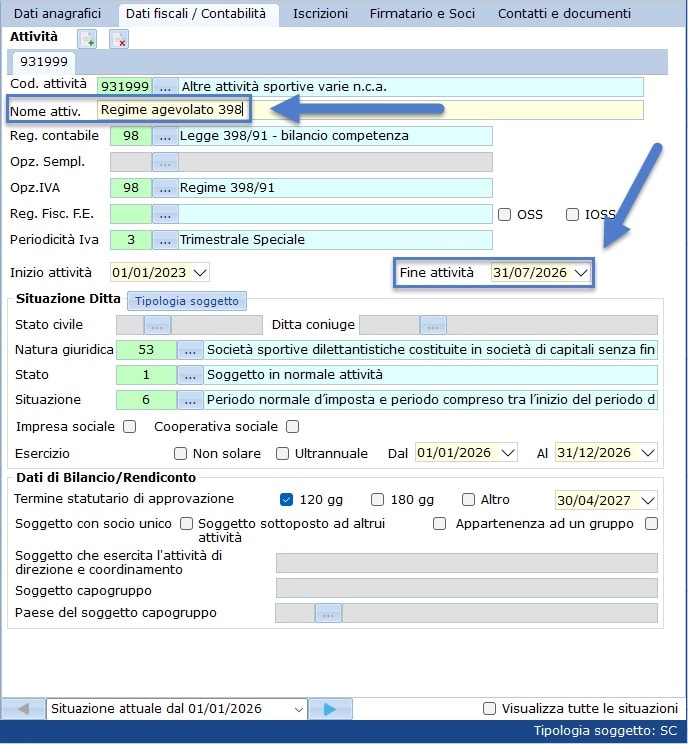688x744 pixels.
Task: Tick Soggetto sottoposto ad altrui attività checkbox
Action: 439,524
